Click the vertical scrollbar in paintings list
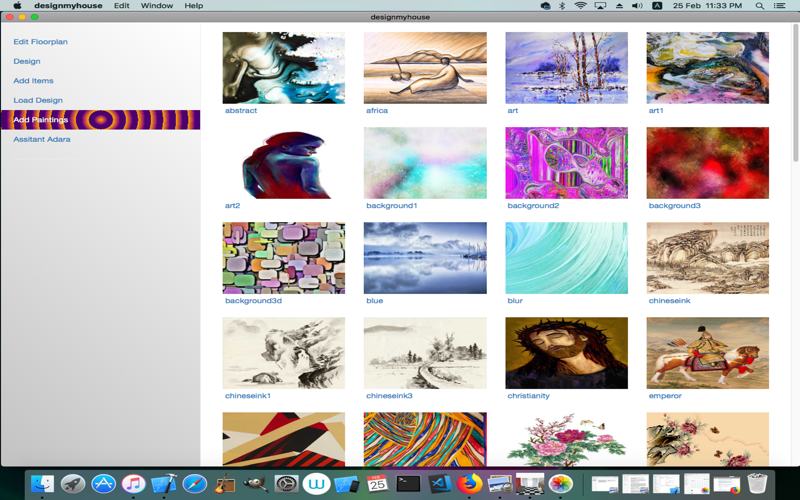This screenshot has height=500, width=800. coord(796,92)
